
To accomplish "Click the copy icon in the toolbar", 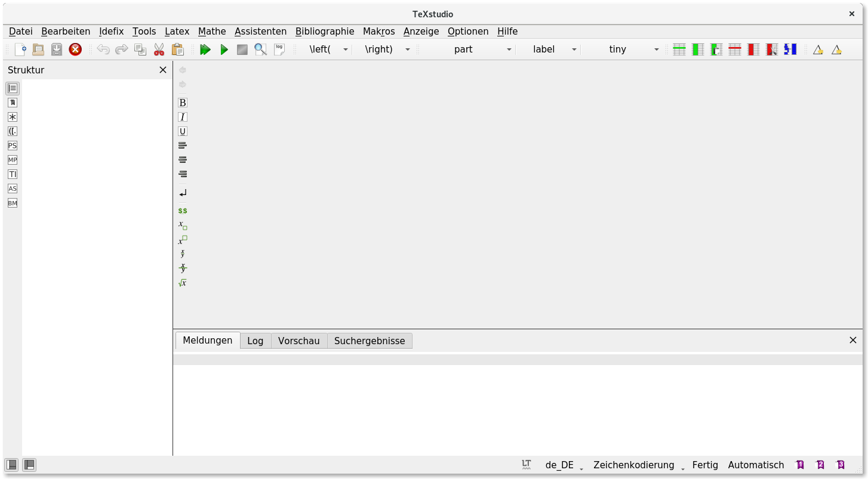I will [140, 50].
